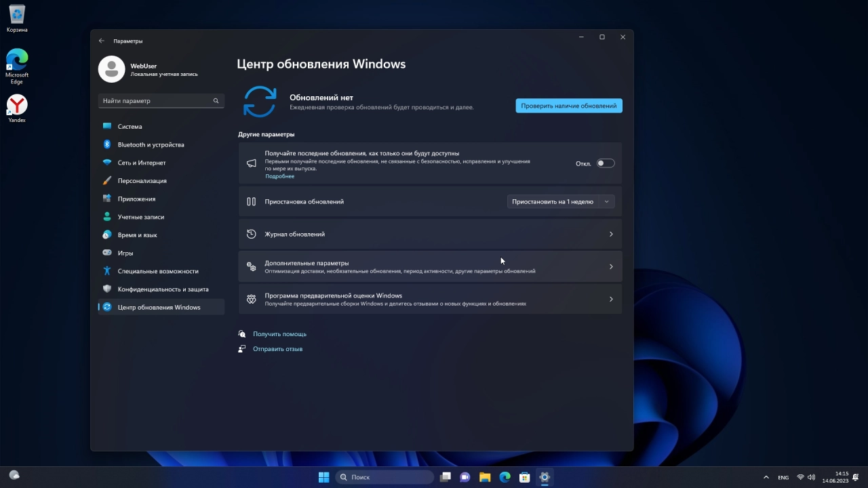Click the Персонализация brush icon

[x=107, y=180]
